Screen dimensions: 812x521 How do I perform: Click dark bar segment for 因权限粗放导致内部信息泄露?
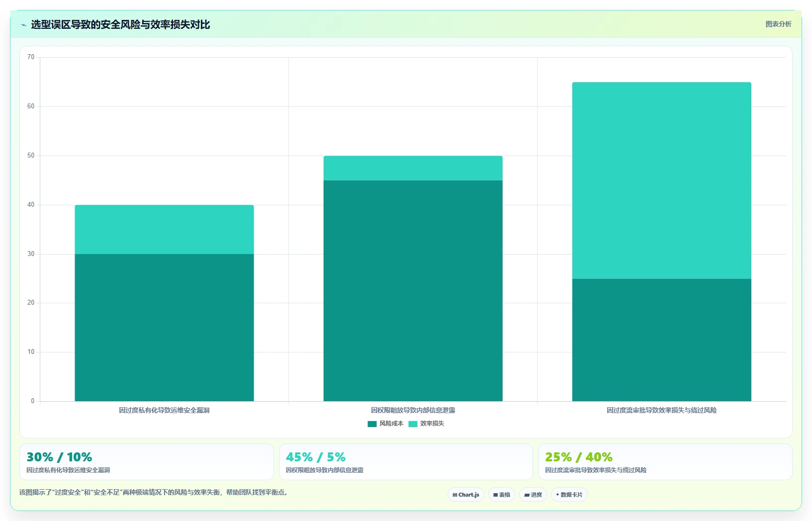413,291
